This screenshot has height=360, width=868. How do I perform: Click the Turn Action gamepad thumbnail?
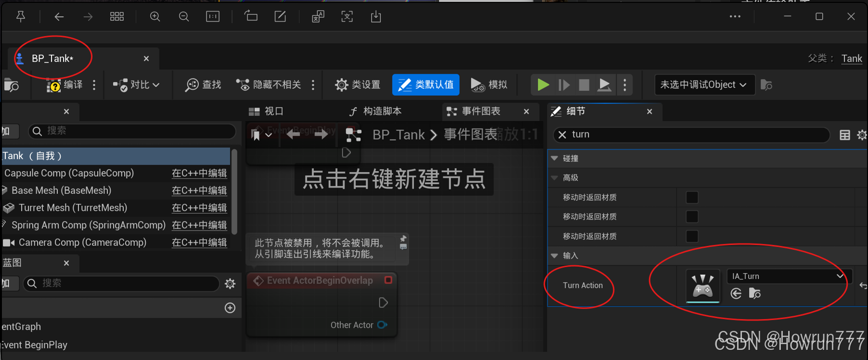(703, 286)
